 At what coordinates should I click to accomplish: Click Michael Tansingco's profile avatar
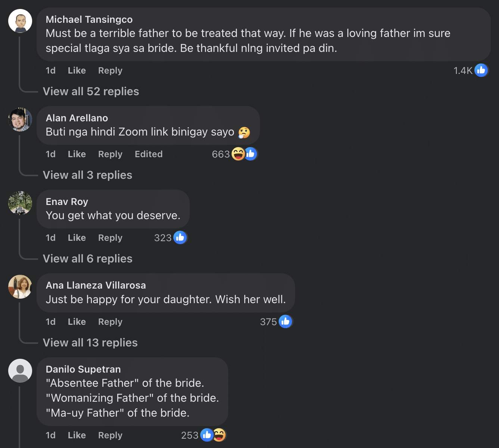click(x=20, y=21)
